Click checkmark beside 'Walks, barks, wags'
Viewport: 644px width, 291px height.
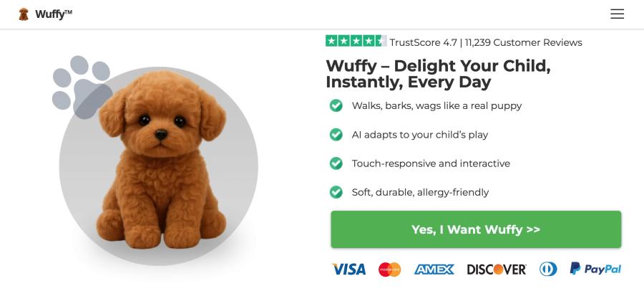tap(336, 106)
